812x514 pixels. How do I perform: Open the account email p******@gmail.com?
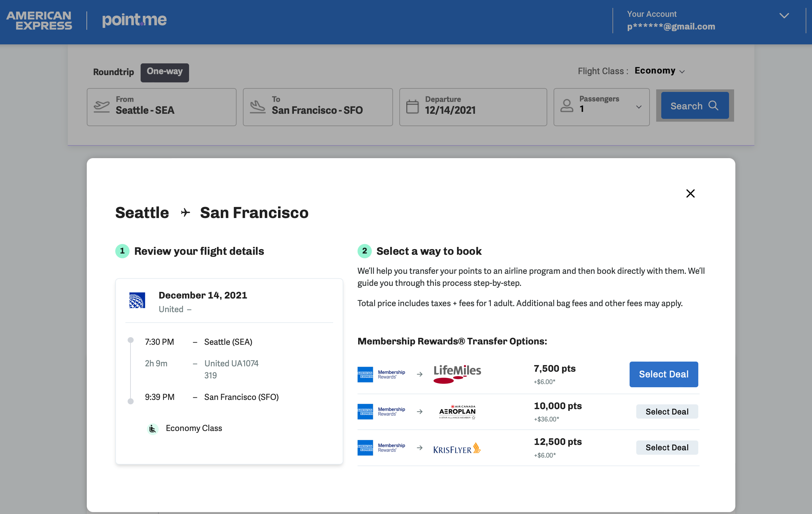671,26
